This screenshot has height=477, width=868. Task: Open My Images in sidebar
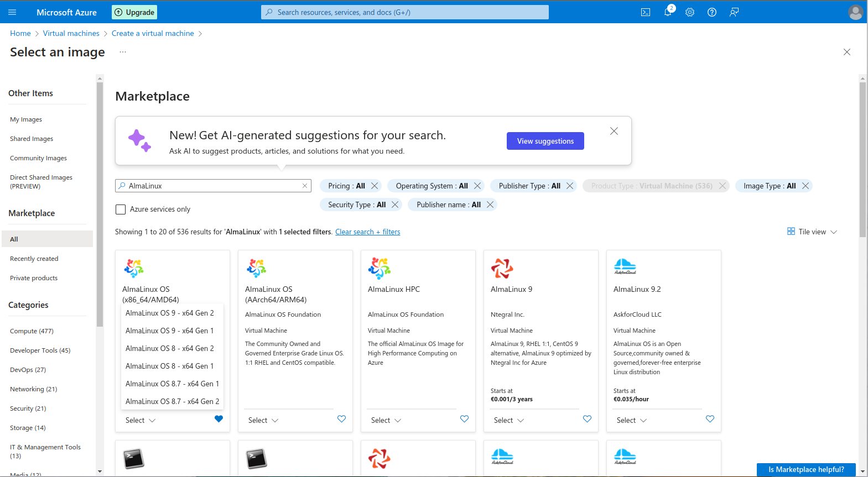tap(26, 119)
